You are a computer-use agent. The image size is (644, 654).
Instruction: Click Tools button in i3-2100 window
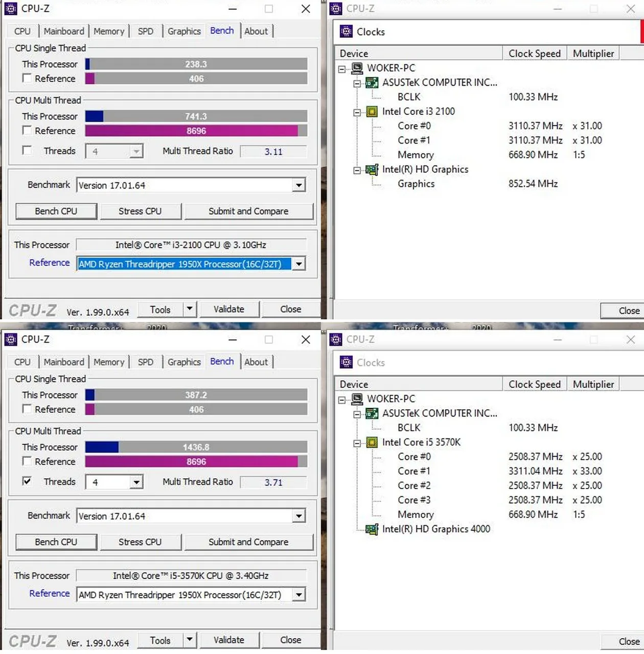[x=160, y=309]
